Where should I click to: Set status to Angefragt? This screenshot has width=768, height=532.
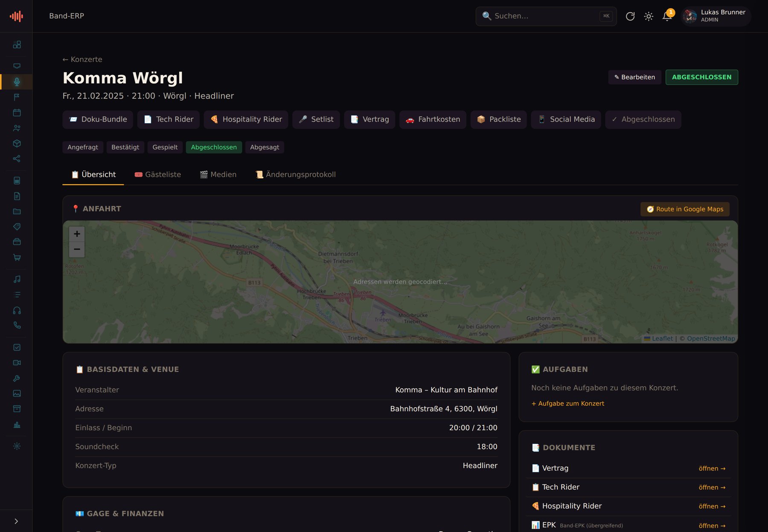coord(83,147)
